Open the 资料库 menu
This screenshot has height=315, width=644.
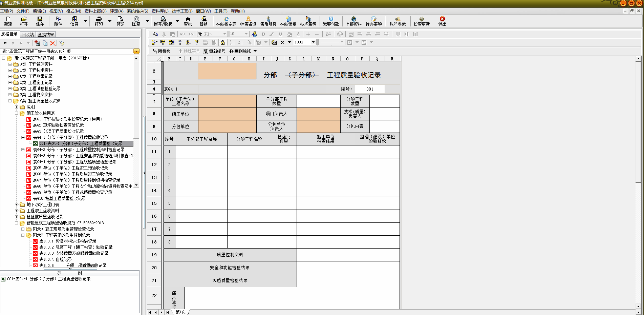click(x=160, y=11)
